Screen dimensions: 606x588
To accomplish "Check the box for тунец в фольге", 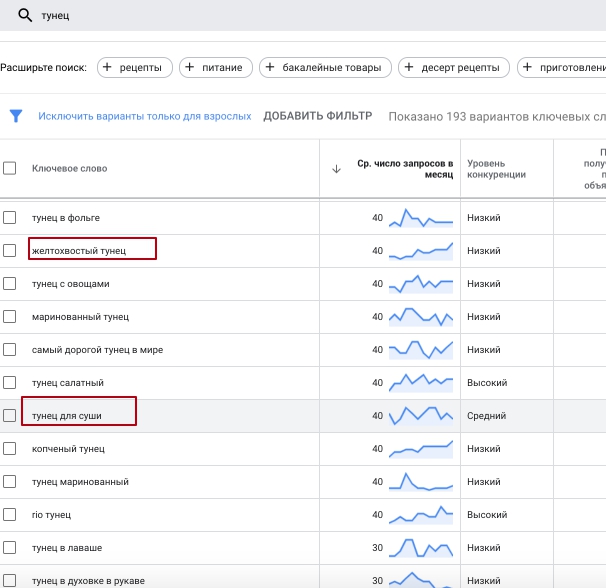I will pyautogui.click(x=10, y=218).
